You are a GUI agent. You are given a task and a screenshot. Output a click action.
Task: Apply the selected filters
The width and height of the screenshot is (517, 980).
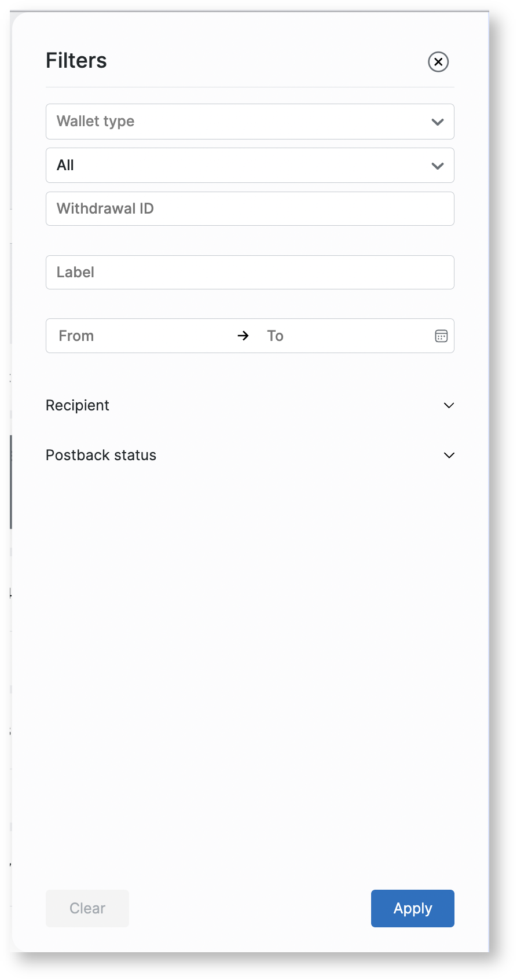[412, 908]
